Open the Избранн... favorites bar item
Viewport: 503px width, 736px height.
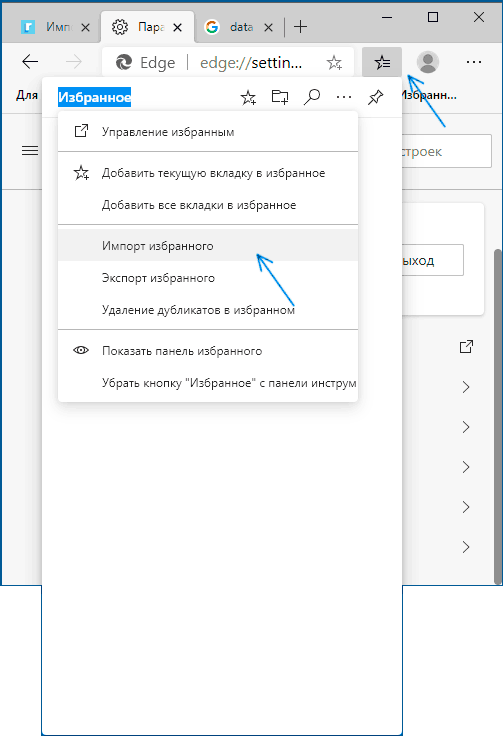tap(429, 95)
